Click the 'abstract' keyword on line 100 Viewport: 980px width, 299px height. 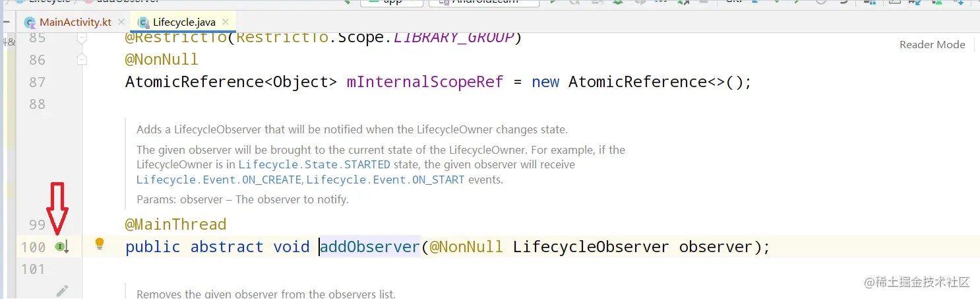pos(227,247)
